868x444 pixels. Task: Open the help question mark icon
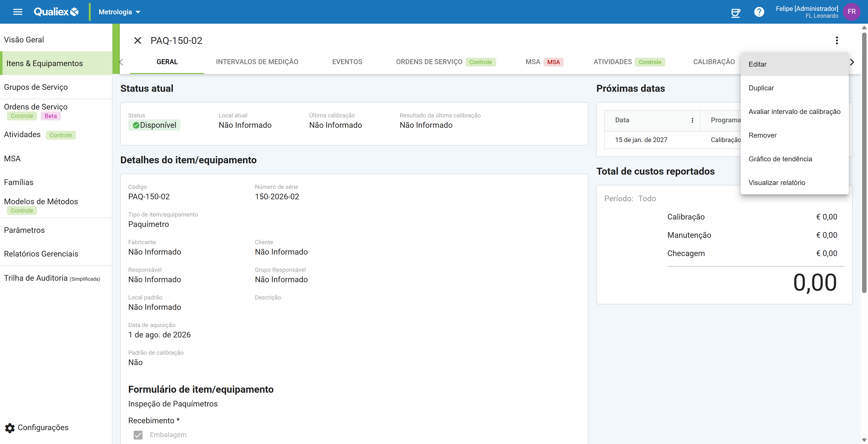[759, 12]
